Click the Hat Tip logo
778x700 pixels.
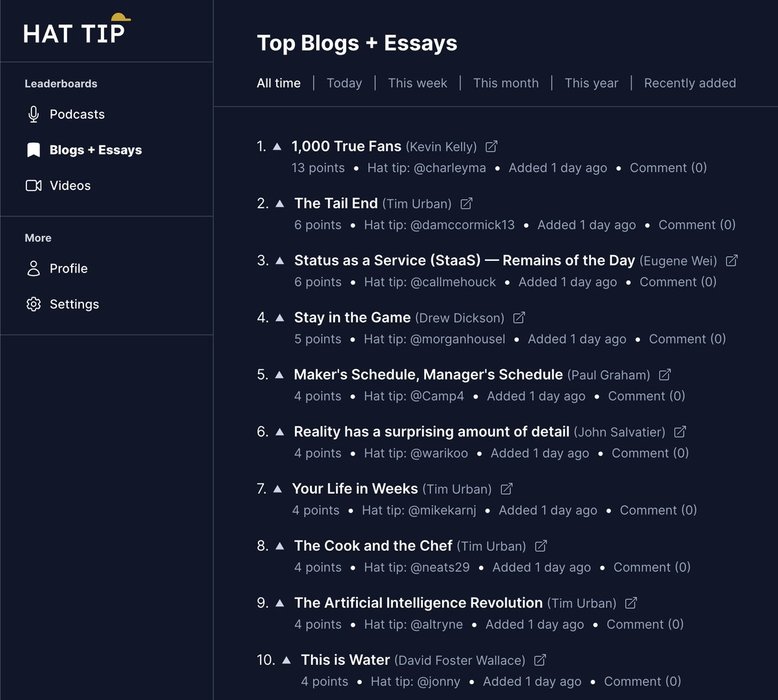tap(76, 29)
